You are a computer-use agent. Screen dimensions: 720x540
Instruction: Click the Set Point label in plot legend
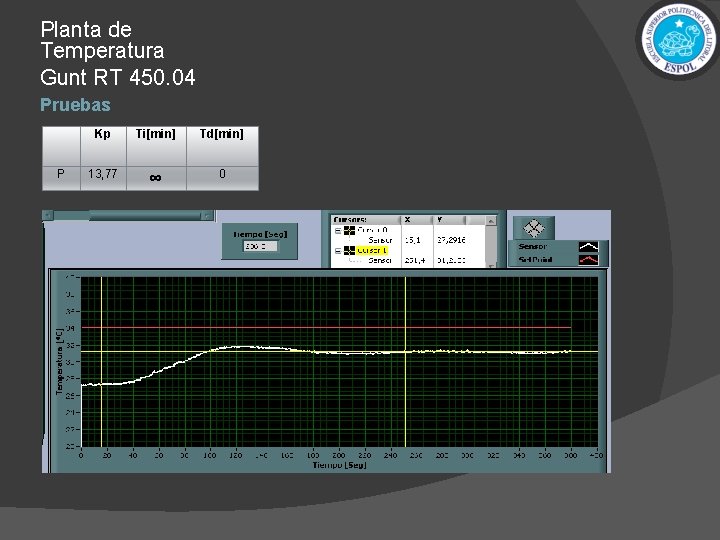tap(535, 259)
